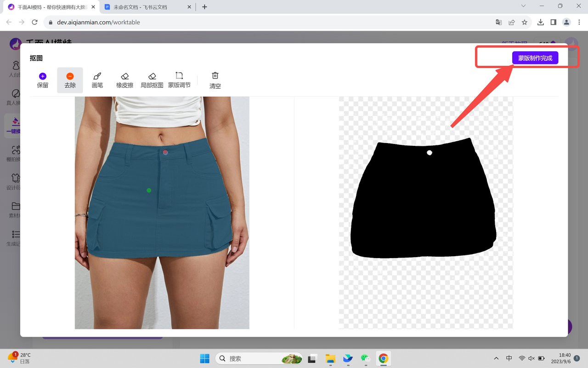Open a new browser tab
This screenshot has height=368, width=588.
(204, 7)
